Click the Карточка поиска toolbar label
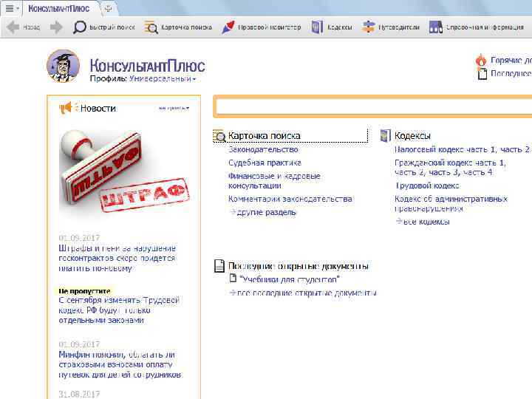 (x=186, y=27)
